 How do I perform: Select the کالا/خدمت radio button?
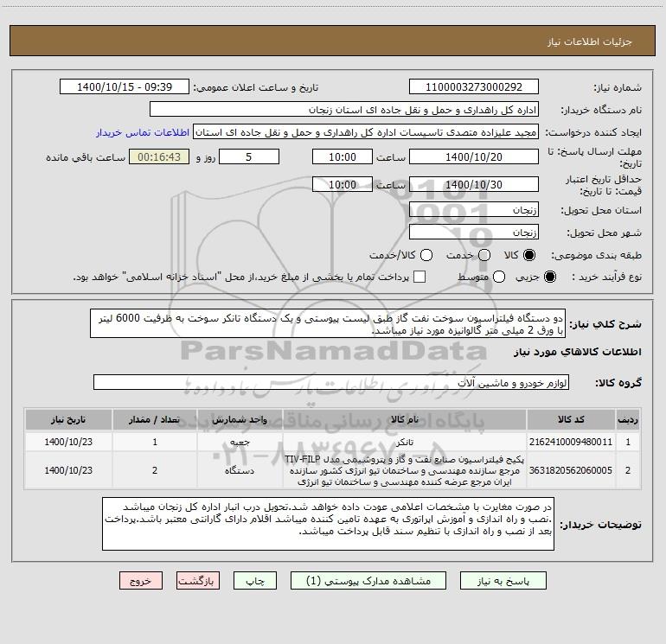coord(426,255)
